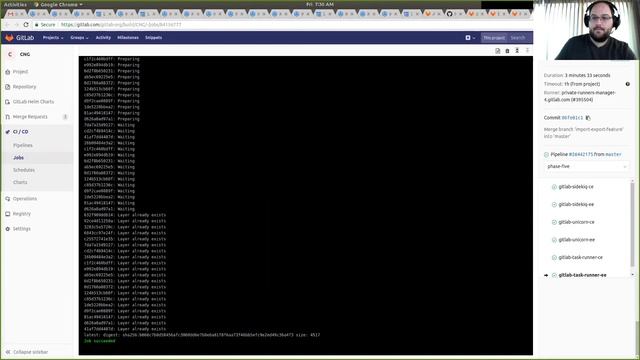Click the scroll to bottom log icon
640x360 pixels.
pyautogui.click(x=527, y=51)
